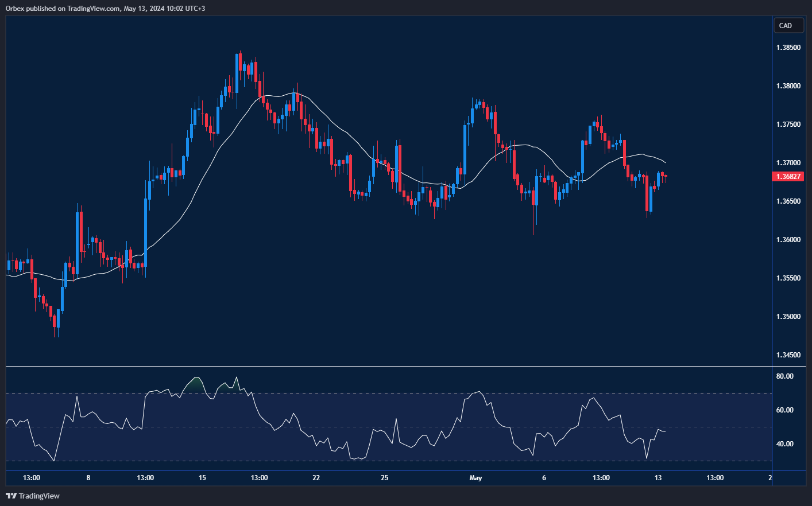Click the 8 date on the time axis

pyautogui.click(x=88, y=478)
